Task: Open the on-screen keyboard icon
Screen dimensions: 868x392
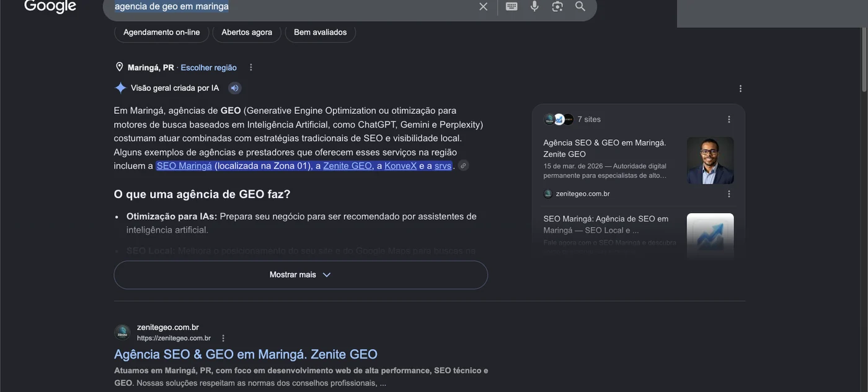Action: 511,6
